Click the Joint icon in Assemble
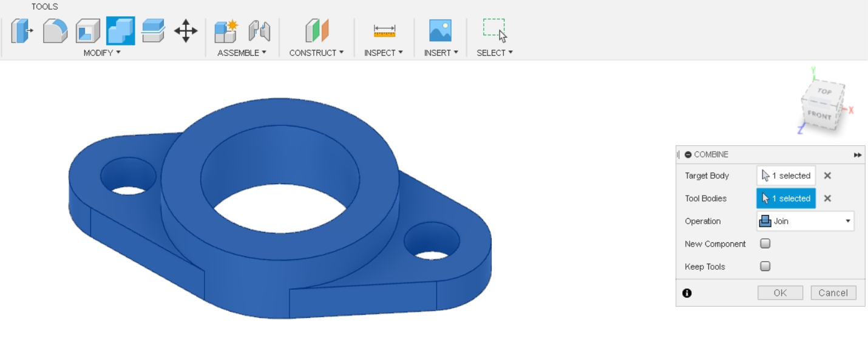Viewport: 868px width, 356px height. pos(259,30)
